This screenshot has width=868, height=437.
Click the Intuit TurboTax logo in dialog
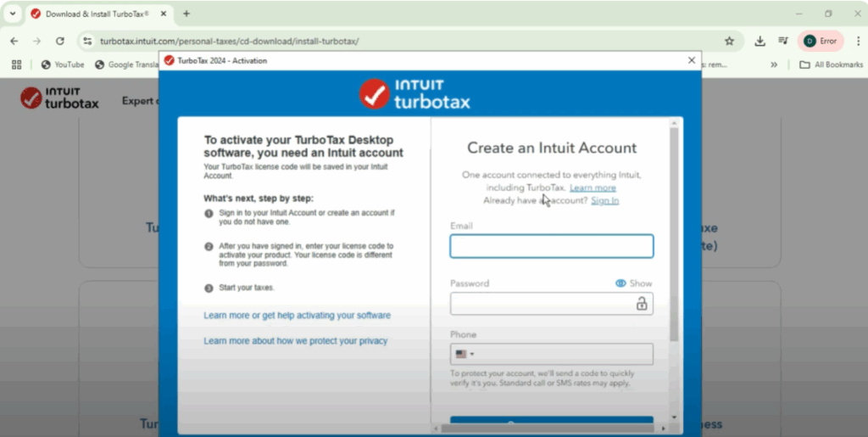(415, 93)
